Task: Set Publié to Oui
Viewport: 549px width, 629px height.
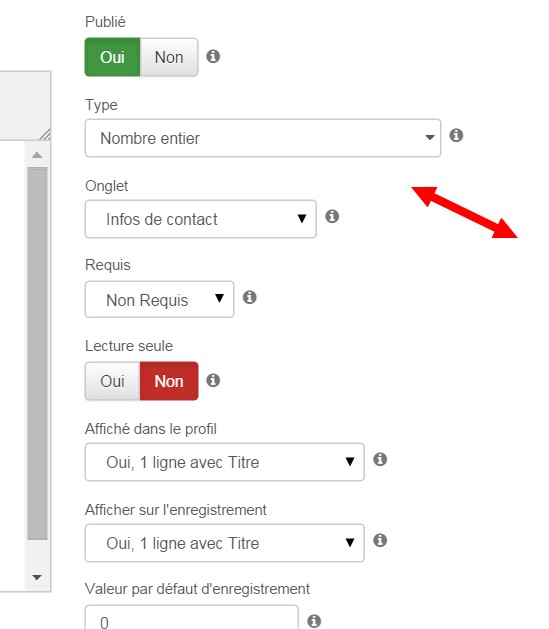Action: tap(112, 57)
